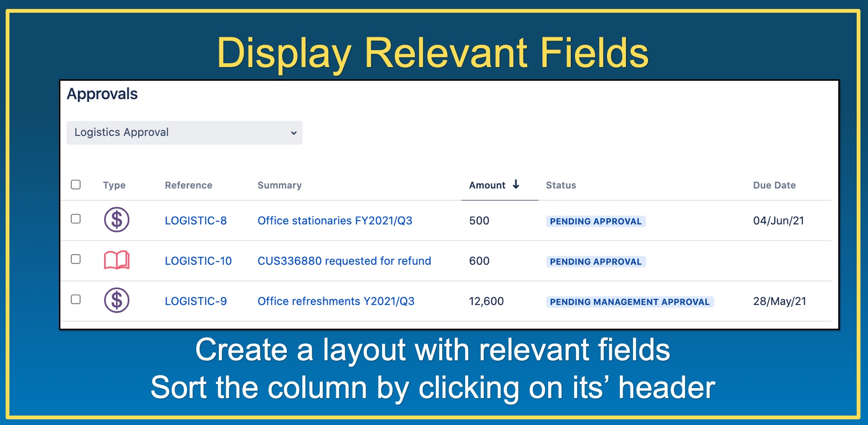Click the PENDING MANAGEMENT APPROVAL status lozenge
This screenshot has width=868, height=425.
[629, 301]
